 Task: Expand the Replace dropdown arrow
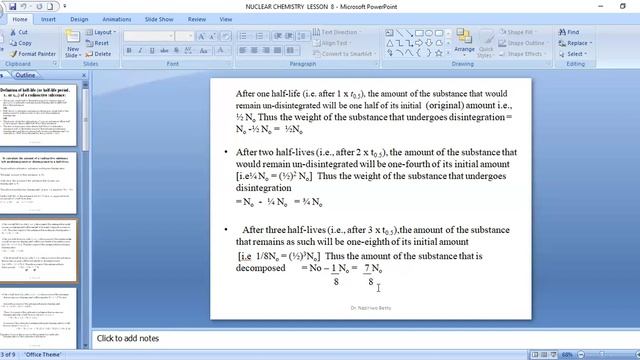(591, 43)
